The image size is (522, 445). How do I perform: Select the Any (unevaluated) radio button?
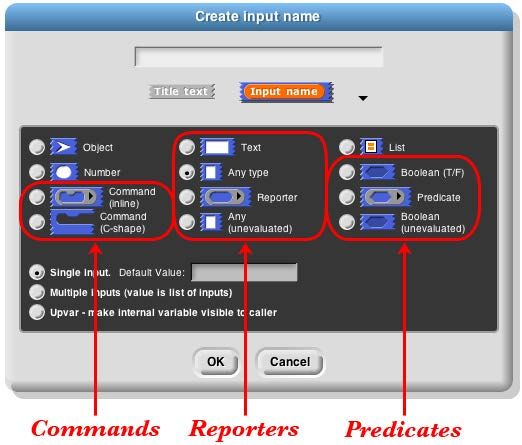click(187, 222)
